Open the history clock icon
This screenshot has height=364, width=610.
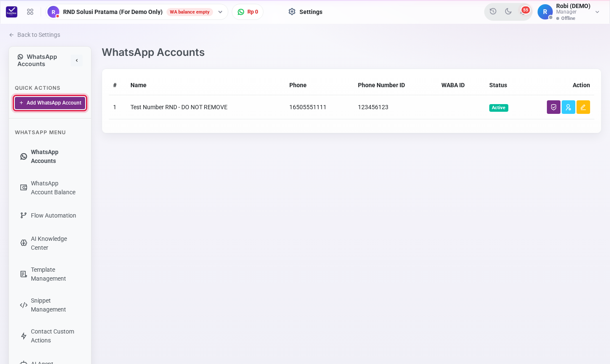point(493,11)
